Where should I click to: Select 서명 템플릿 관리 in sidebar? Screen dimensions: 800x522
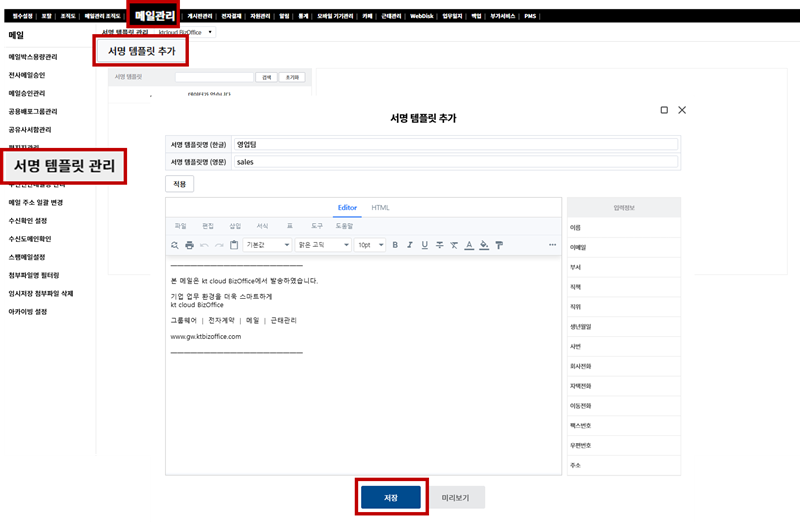point(64,166)
